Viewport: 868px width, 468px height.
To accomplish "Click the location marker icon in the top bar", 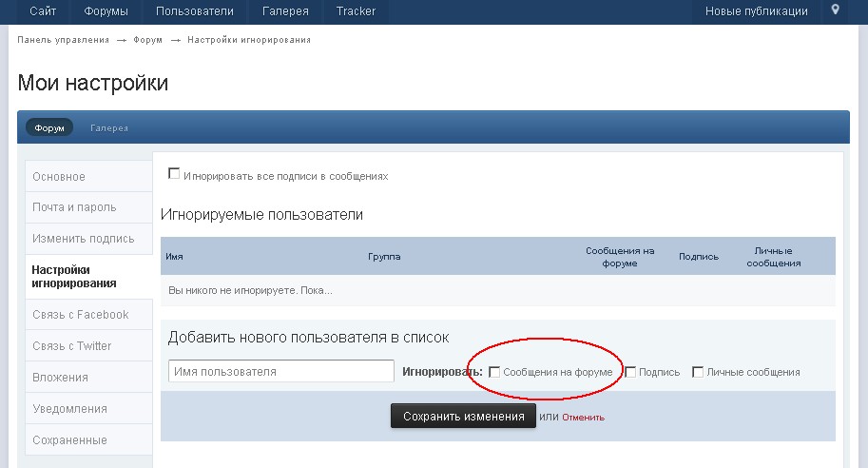I will pyautogui.click(x=836, y=10).
